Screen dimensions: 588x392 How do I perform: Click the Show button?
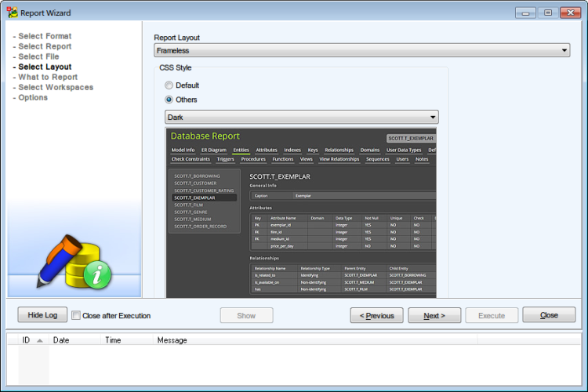[x=246, y=315]
